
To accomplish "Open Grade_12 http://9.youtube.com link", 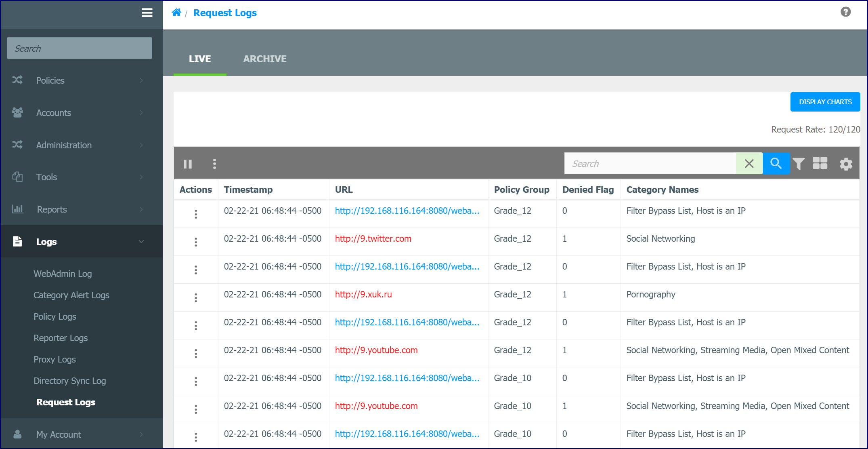I will point(376,350).
